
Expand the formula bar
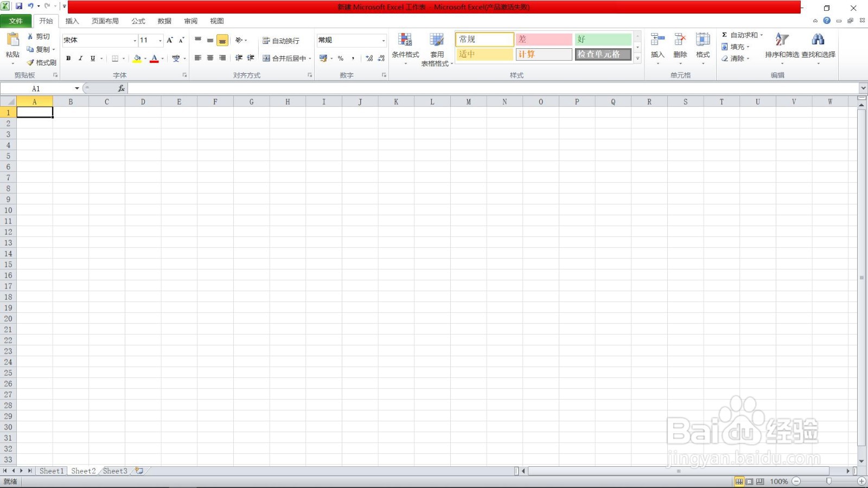pos(863,88)
